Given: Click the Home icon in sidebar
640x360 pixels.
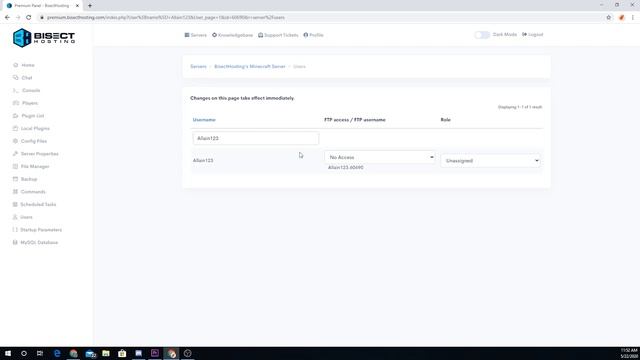Looking at the screenshot, I should (16, 65).
